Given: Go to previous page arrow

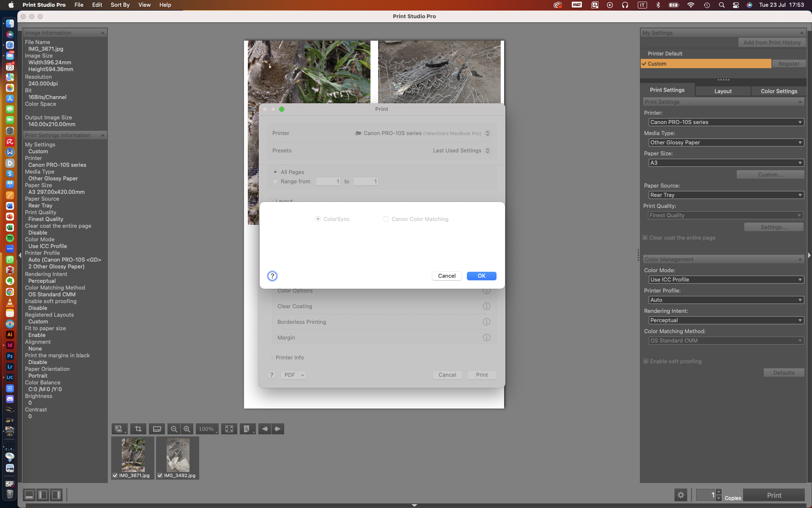Looking at the screenshot, I should click(265, 429).
